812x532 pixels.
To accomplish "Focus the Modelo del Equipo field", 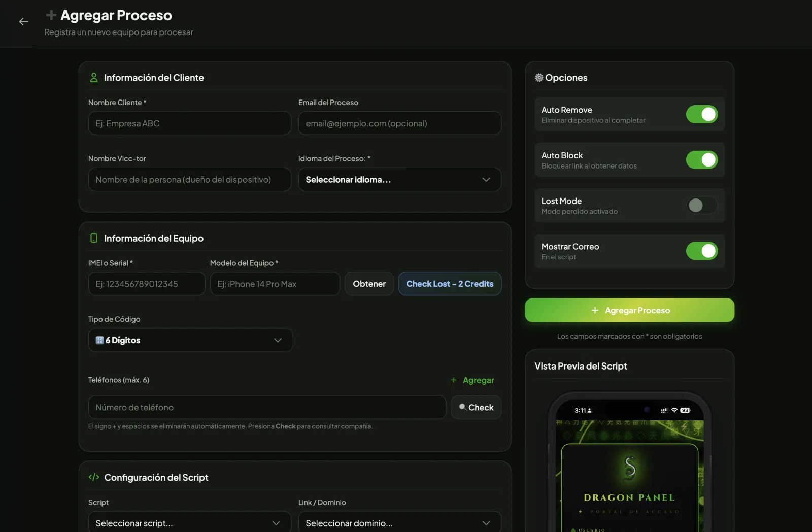I will click(x=275, y=284).
